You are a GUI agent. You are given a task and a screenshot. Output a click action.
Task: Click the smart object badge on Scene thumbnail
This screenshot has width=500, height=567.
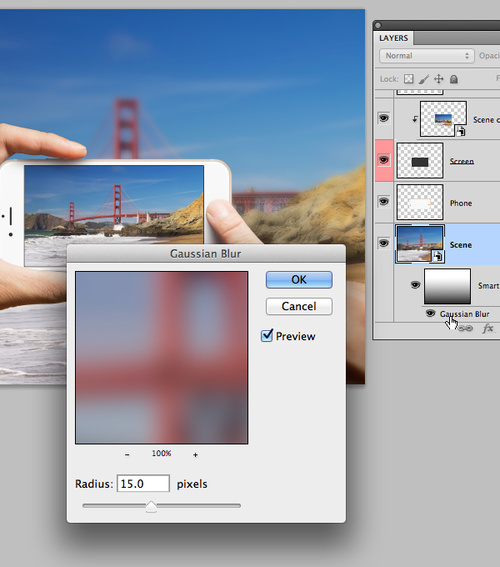pyautogui.click(x=438, y=256)
